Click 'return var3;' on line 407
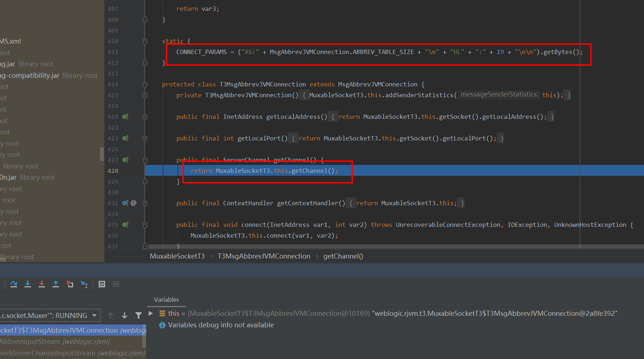 [x=198, y=9]
